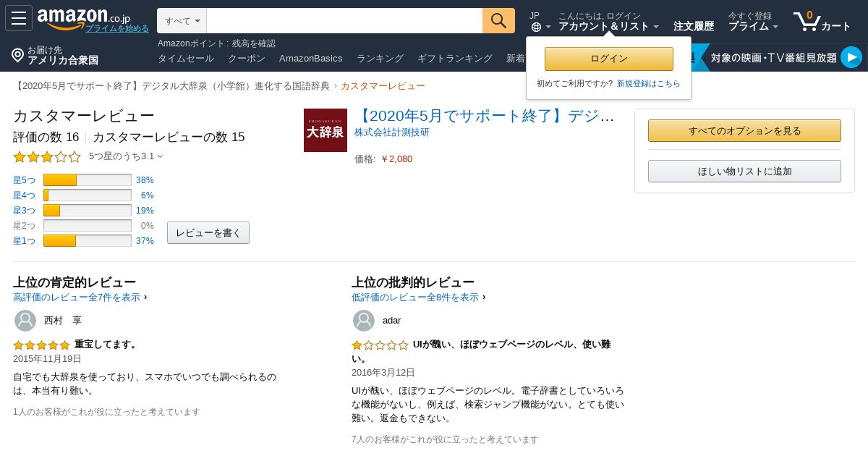Open タイムセール in navigation bar

pos(186,59)
